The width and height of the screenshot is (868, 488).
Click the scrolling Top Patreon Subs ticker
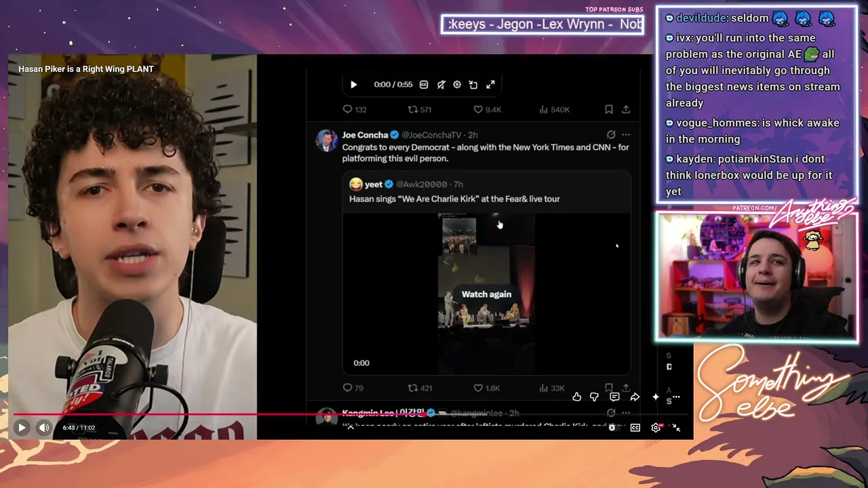(x=542, y=24)
